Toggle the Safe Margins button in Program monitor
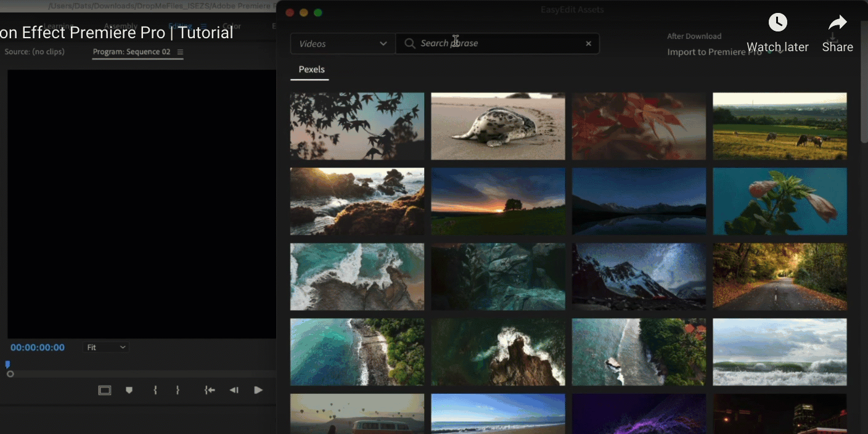Screen dimensions: 868x434 [x=105, y=390]
